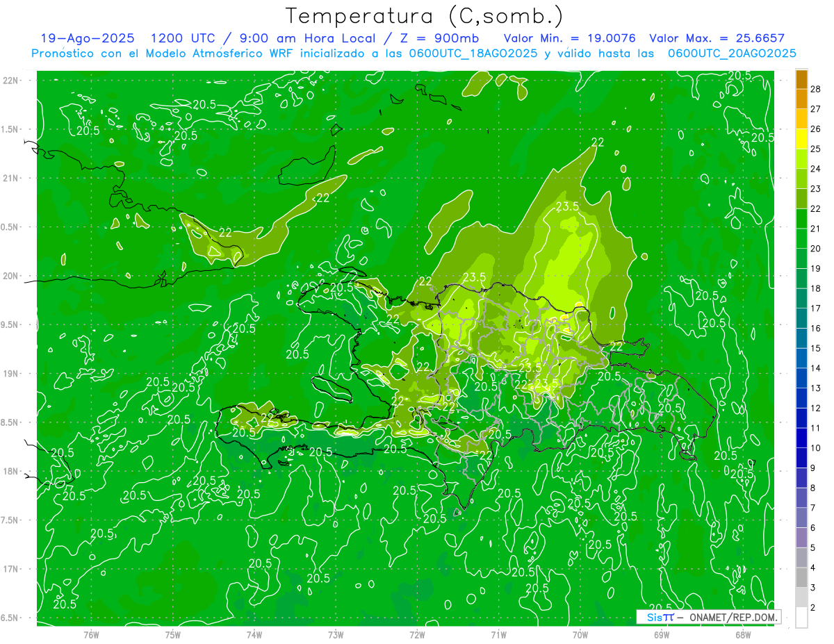
Task: Click the "74W" longitude axis label
Action: tap(254, 634)
